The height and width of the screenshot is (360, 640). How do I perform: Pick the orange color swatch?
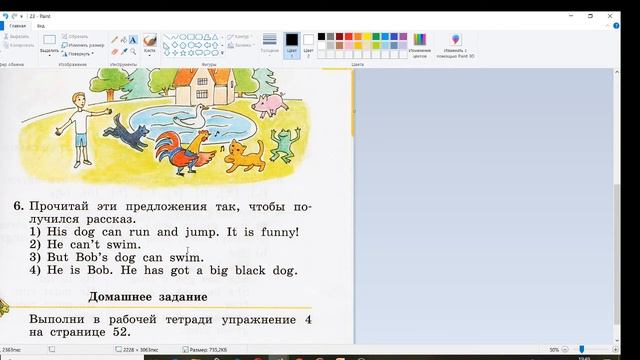click(x=358, y=37)
